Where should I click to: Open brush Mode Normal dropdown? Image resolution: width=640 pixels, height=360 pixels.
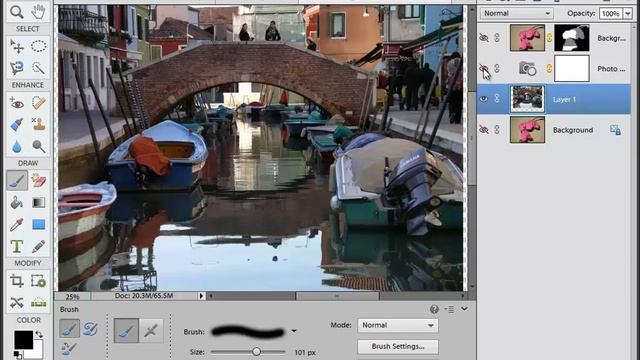click(x=398, y=325)
